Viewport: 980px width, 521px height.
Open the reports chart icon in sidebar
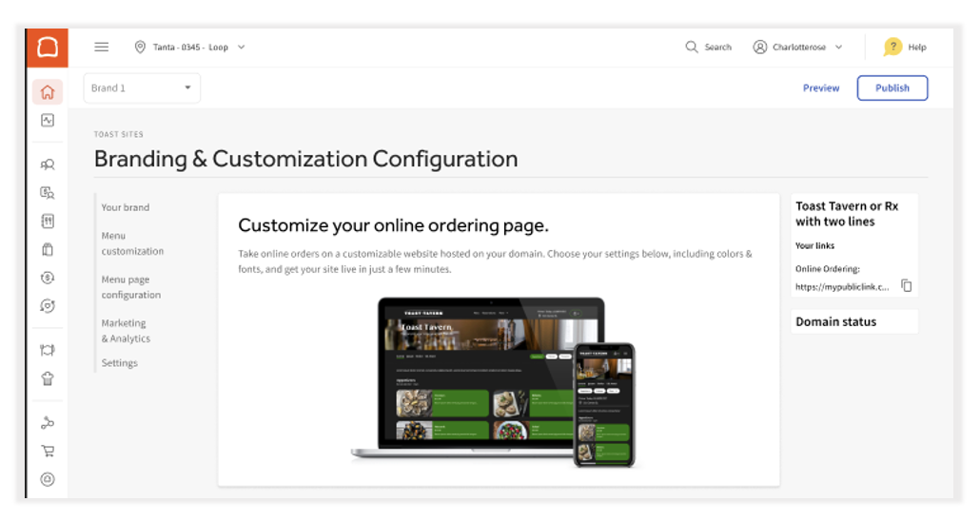48,121
